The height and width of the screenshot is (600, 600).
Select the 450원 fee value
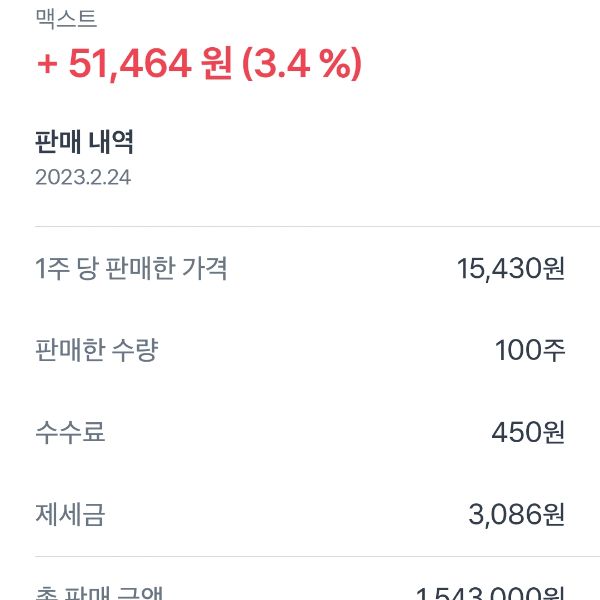click(528, 432)
